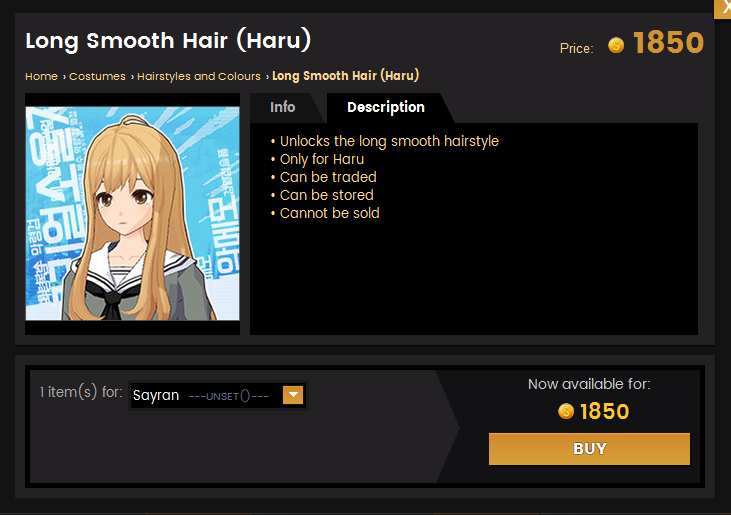Image resolution: width=731 pixels, height=515 pixels.
Task: Click the '1 item(s) for:' label
Action: point(81,392)
